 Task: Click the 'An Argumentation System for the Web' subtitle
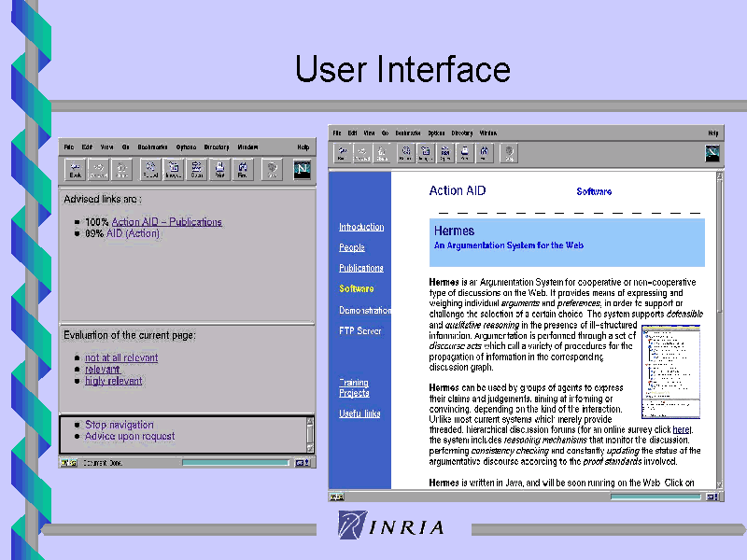click(x=509, y=245)
